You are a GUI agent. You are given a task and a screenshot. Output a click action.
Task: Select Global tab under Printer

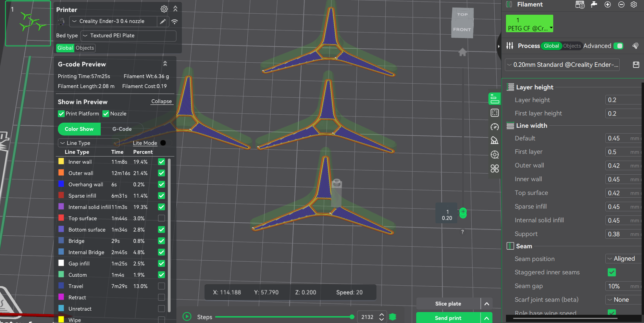(x=65, y=48)
